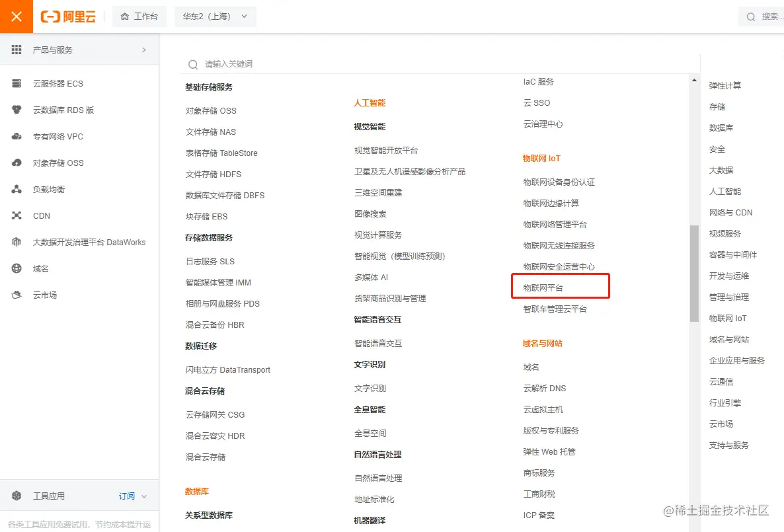Click the 工具应用 gear icon
784x532 pixels.
[17, 496]
